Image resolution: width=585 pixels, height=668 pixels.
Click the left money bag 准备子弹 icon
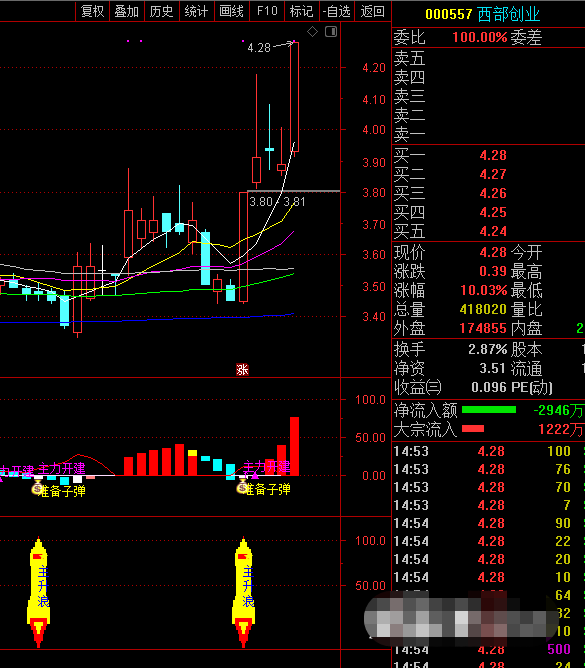37,488
